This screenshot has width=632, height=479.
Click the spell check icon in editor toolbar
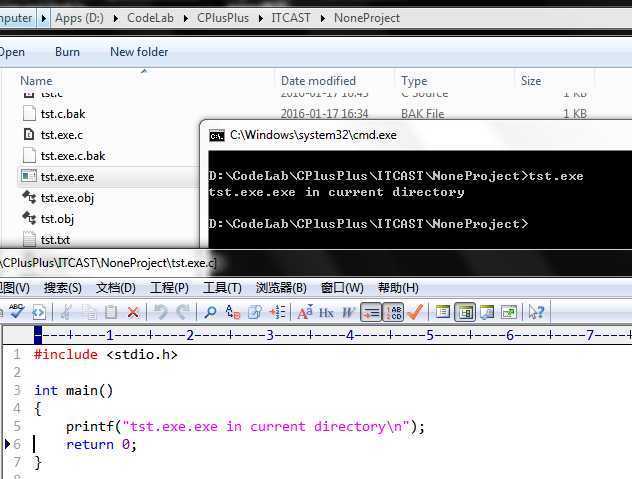pos(17,311)
